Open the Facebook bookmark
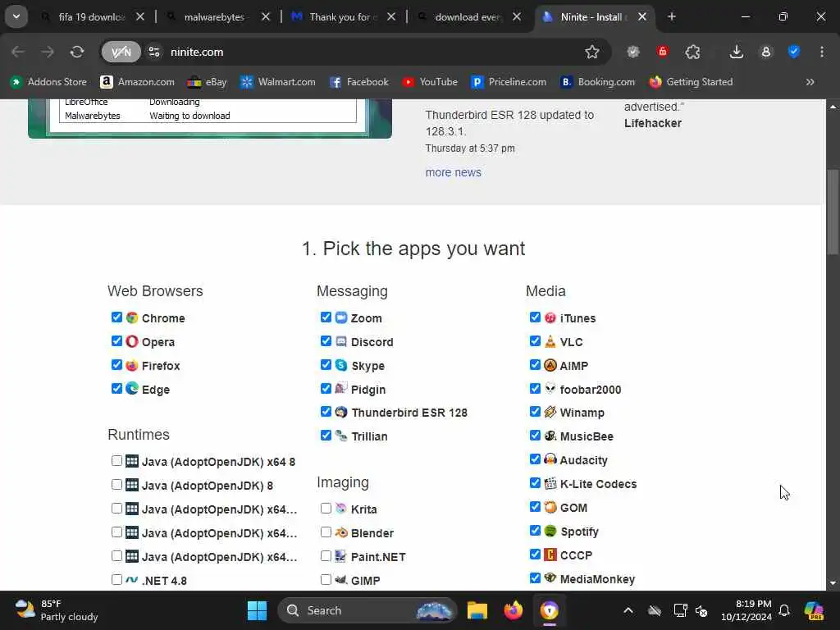Screen dimensions: 840x630 359,82
